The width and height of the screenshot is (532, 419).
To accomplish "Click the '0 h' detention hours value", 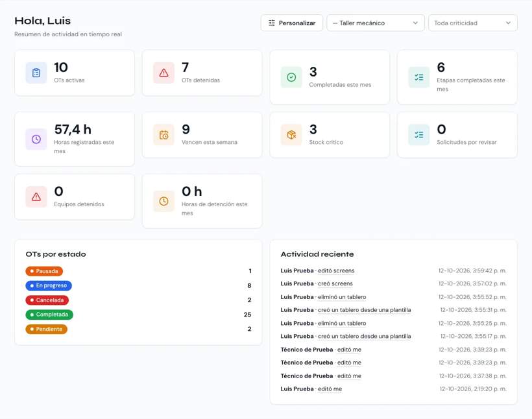I will coord(191,191).
